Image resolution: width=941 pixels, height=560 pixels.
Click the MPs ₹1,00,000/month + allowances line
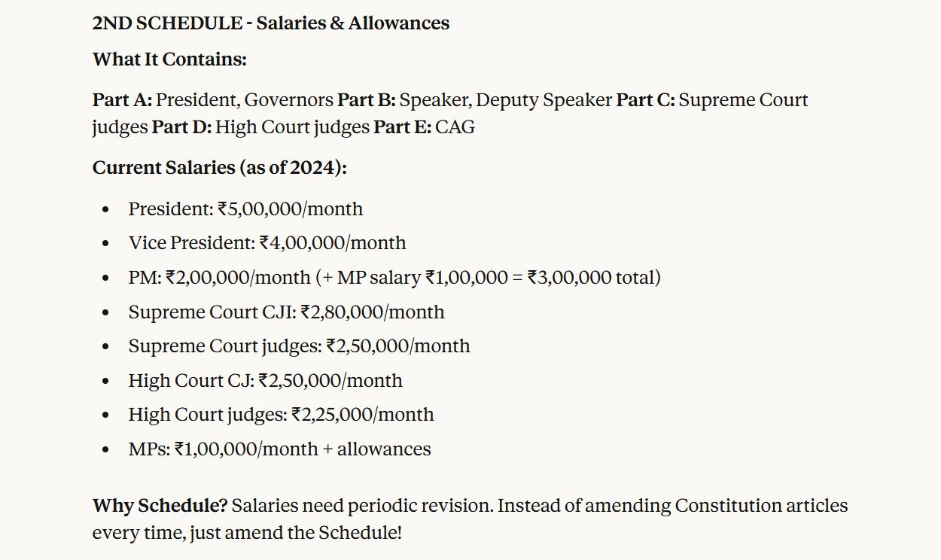279,449
